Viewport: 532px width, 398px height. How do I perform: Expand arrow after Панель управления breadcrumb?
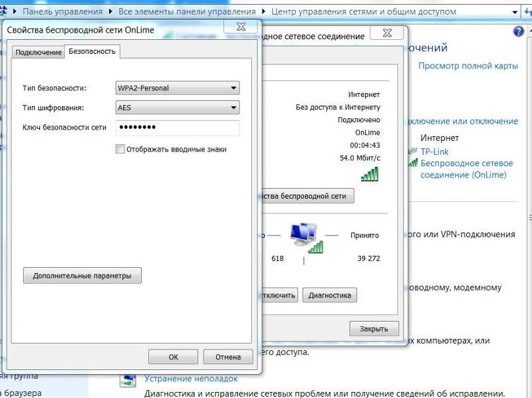110,11
